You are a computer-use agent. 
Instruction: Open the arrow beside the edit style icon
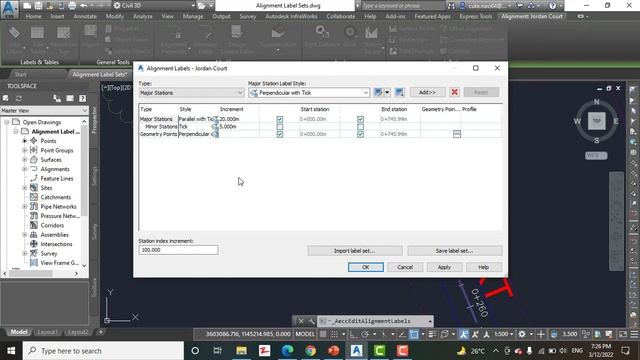[387, 93]
